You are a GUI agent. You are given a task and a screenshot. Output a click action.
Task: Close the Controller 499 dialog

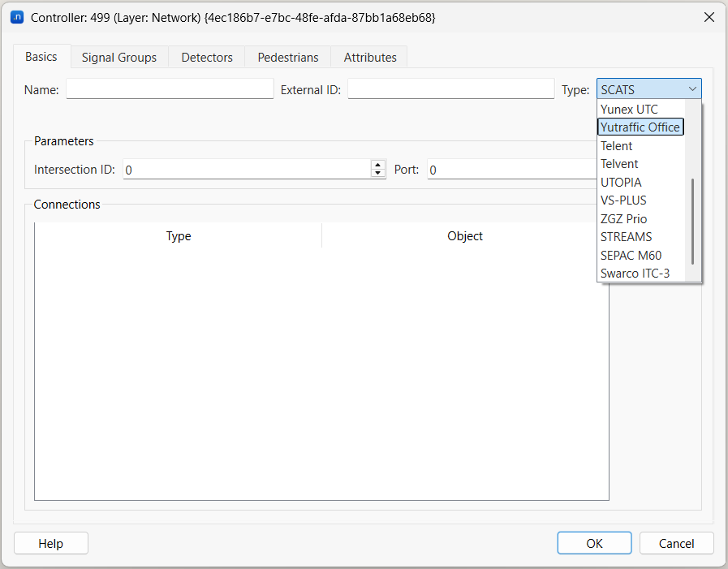click(709, 18)
